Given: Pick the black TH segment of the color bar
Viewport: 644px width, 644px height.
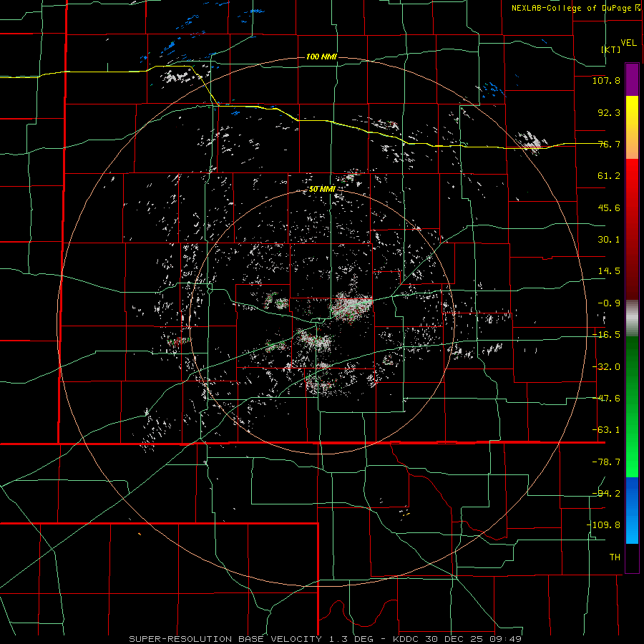Looking at the screenshot, I should (x=632, y=557).
